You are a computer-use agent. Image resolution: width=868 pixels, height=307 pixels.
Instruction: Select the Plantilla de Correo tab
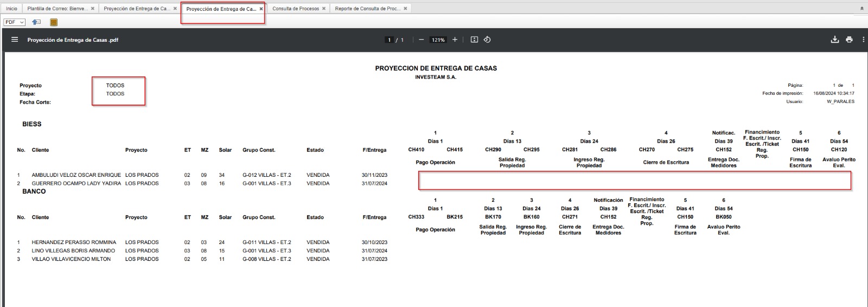coord(57,9)
